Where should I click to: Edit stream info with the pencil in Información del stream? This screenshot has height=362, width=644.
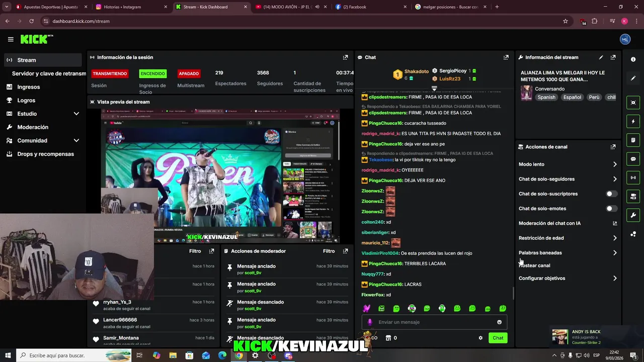[x=601, y=57]
